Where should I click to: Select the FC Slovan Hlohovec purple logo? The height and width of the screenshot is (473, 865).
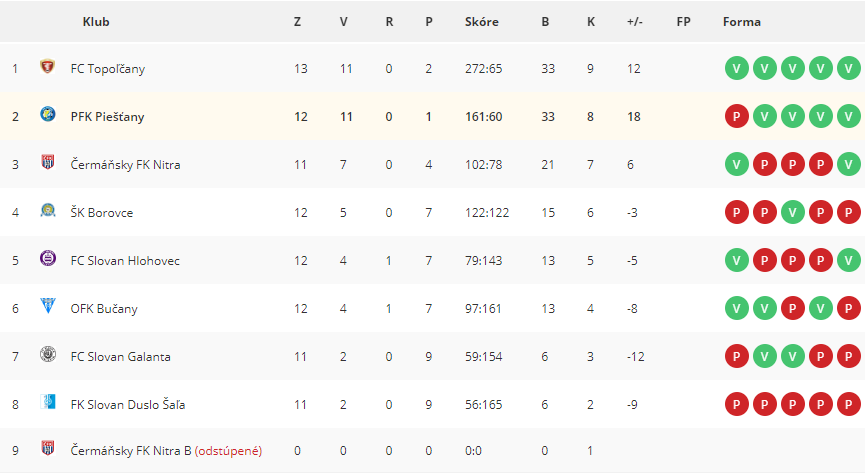click(x=48, y=258)
